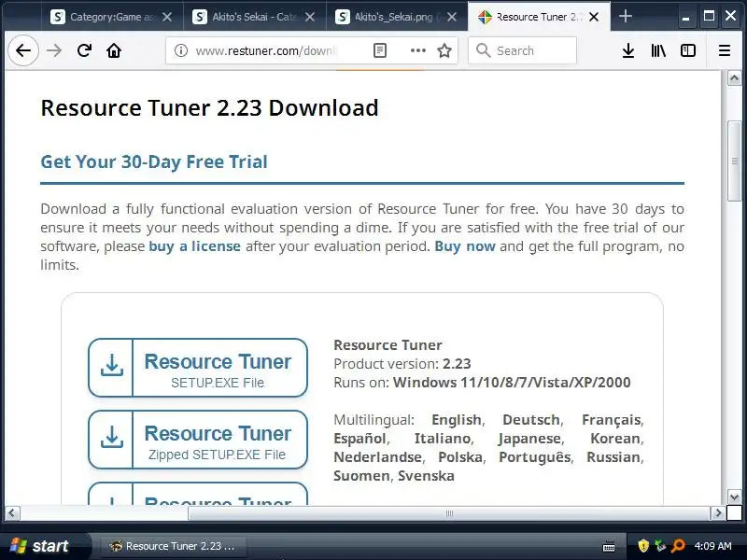The image size is (747, 560).
Task: Switch to the Category:Game assets tab
Action: pyautogui.click(x=112, y=17)
